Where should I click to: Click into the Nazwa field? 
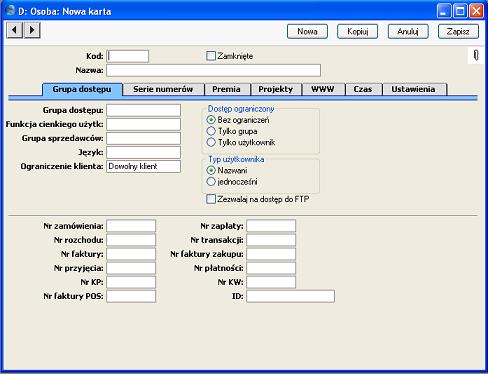(x=214, y=70)
